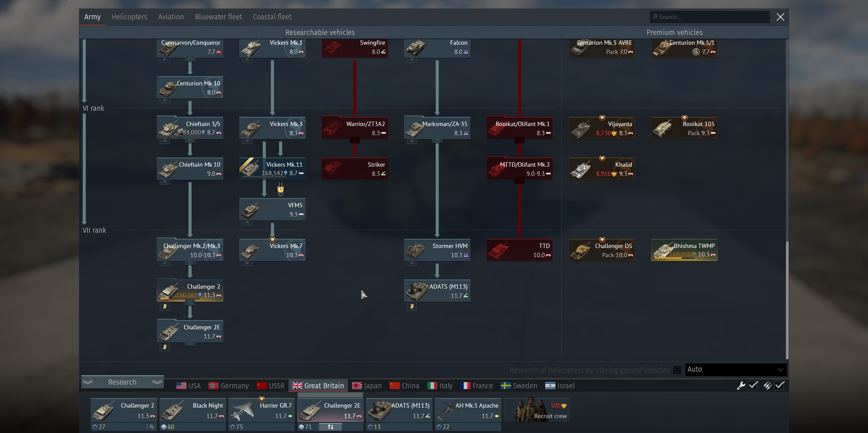Click the medal icon above Khalid
Screen dimensions: 868x433
pos(602,158)
